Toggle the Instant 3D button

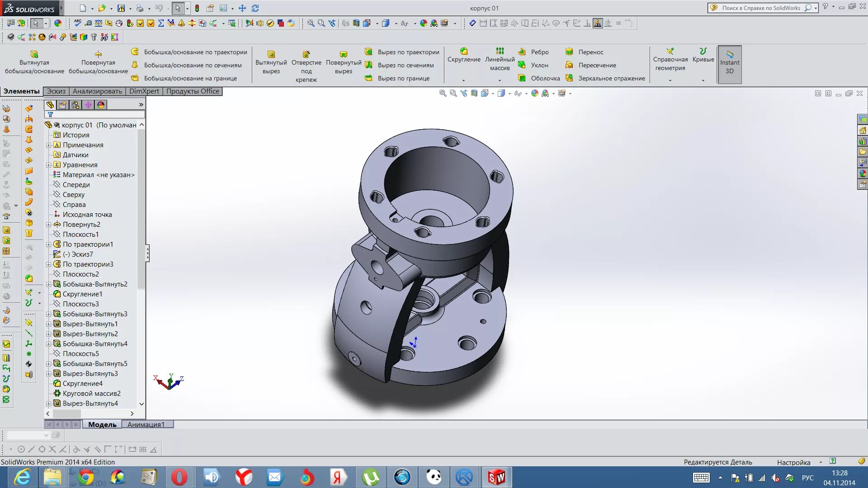click(x=729, y=65)
